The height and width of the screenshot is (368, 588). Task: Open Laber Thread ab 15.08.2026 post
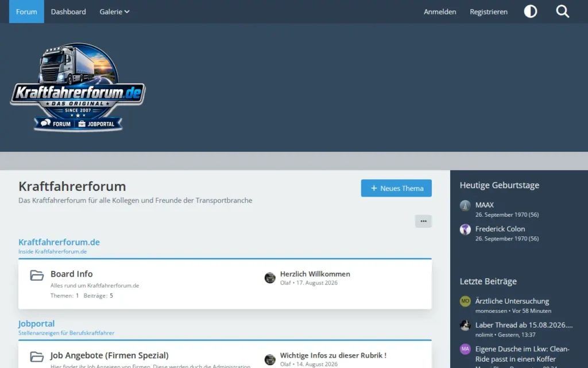click(x=524, y=325)
